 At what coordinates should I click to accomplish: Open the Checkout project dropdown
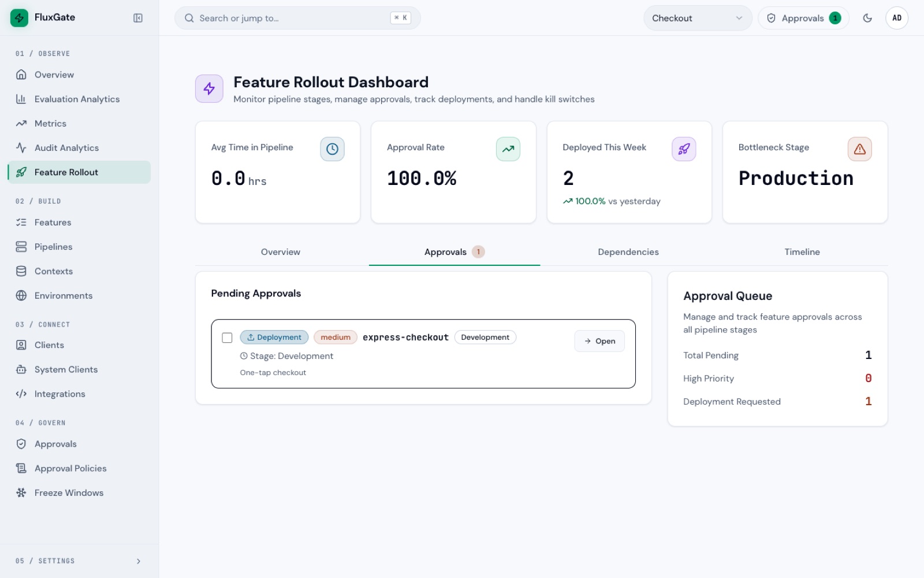pyautogui.click(x=698, y=18)
